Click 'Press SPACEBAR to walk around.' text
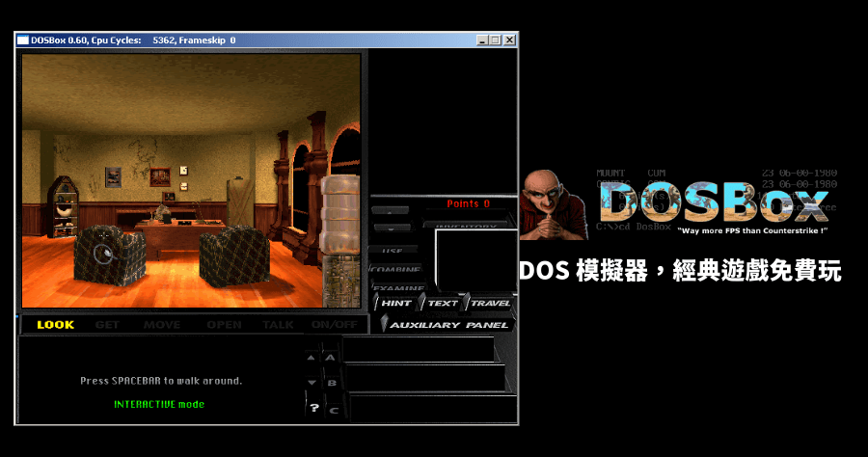The width and height of the screenshot is (868, 457). (x=161, y=381)
